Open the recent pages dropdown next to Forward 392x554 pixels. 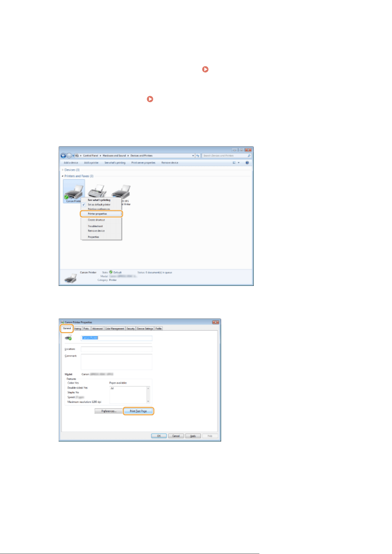(73, 156)
